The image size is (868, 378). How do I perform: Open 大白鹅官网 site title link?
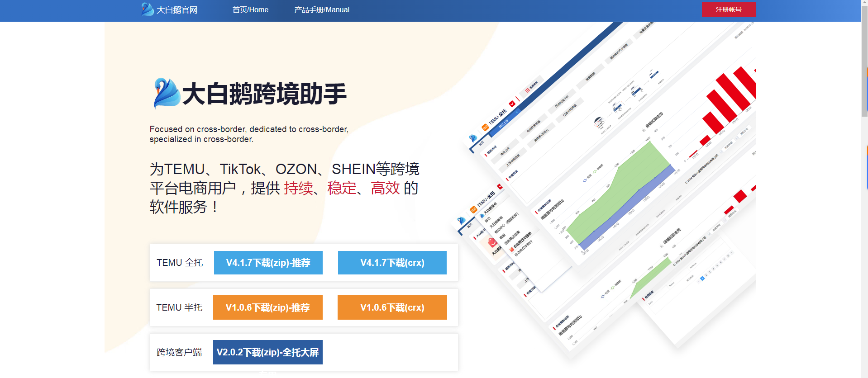177,10
